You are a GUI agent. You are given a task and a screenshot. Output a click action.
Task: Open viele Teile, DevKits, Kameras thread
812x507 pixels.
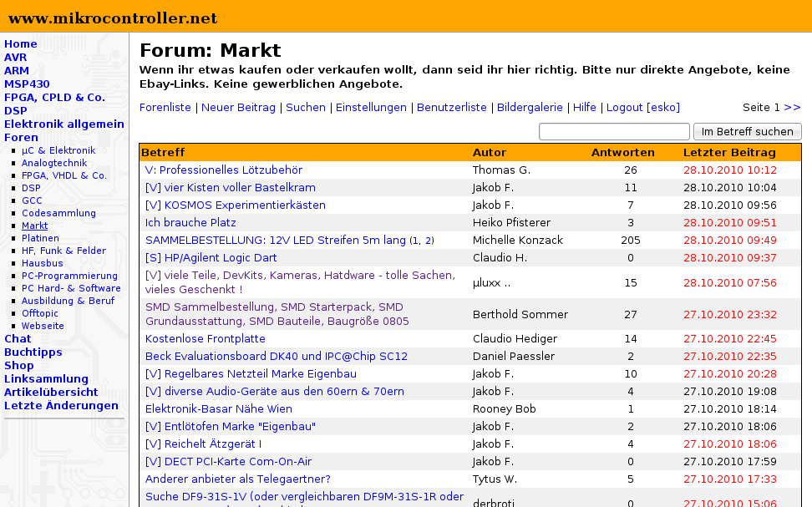coord(301,282)
